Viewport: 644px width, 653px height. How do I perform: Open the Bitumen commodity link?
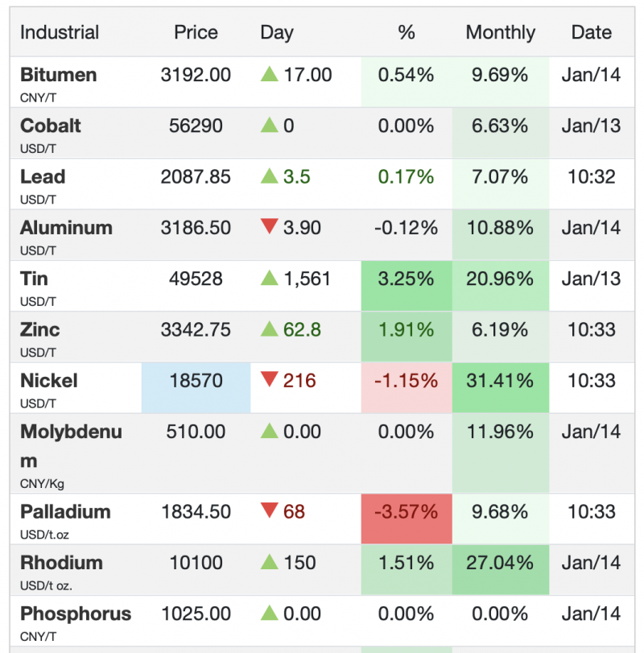pos(58,75)
